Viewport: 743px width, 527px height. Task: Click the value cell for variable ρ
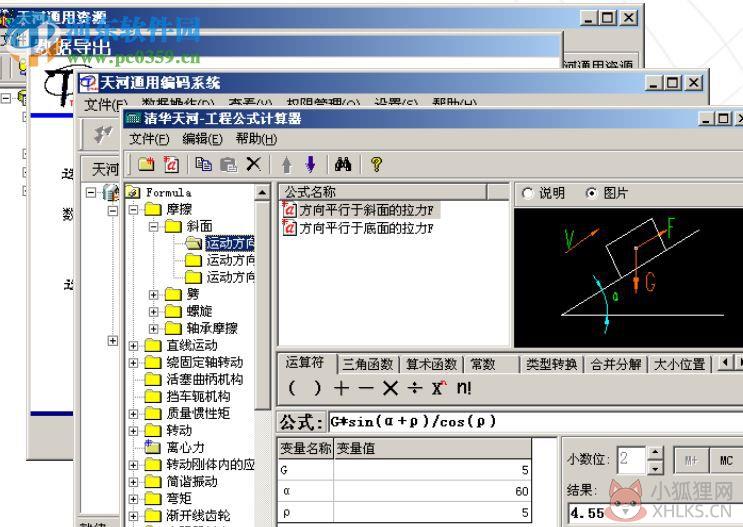coord(432,512)
